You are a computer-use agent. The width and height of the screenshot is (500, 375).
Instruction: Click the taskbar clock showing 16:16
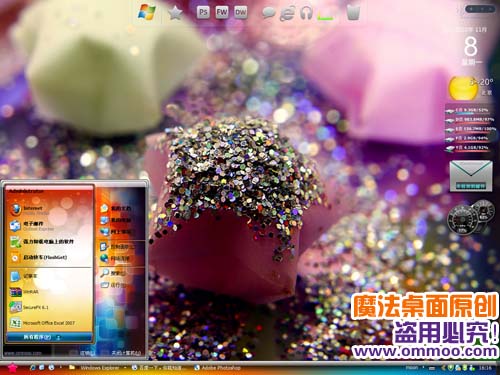(x=485, y=368)
